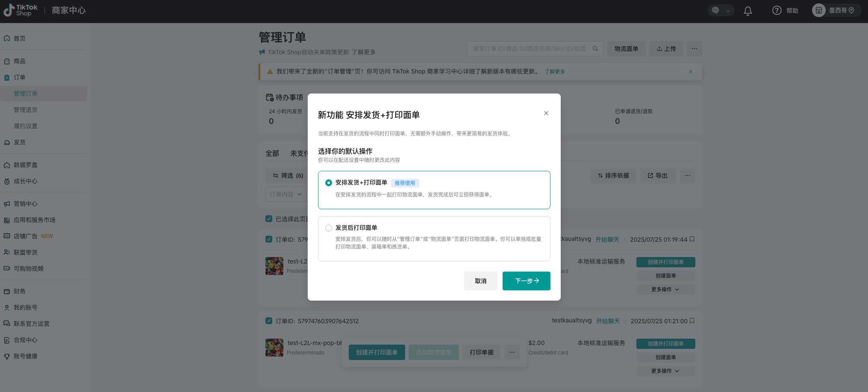Close the new feature dialog with X
This screenshot has height=392, width=868.
click(546, 113)
